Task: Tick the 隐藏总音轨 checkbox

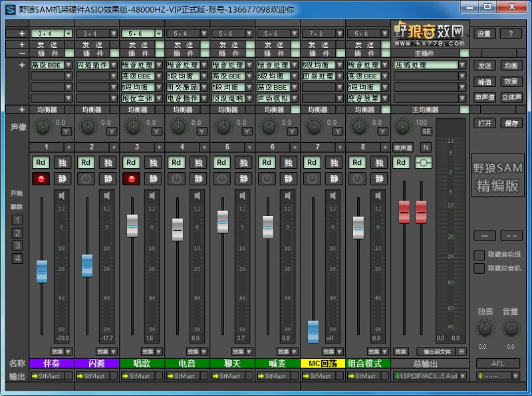Action: click(x=479, y=268)
